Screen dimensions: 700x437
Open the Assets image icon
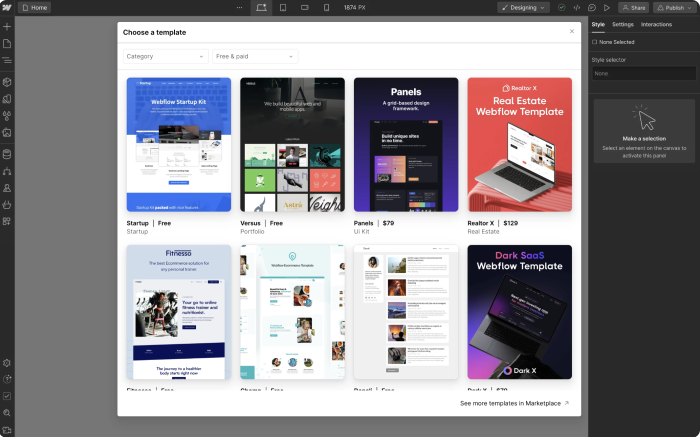pyautogui.click(x=7, y=133)
